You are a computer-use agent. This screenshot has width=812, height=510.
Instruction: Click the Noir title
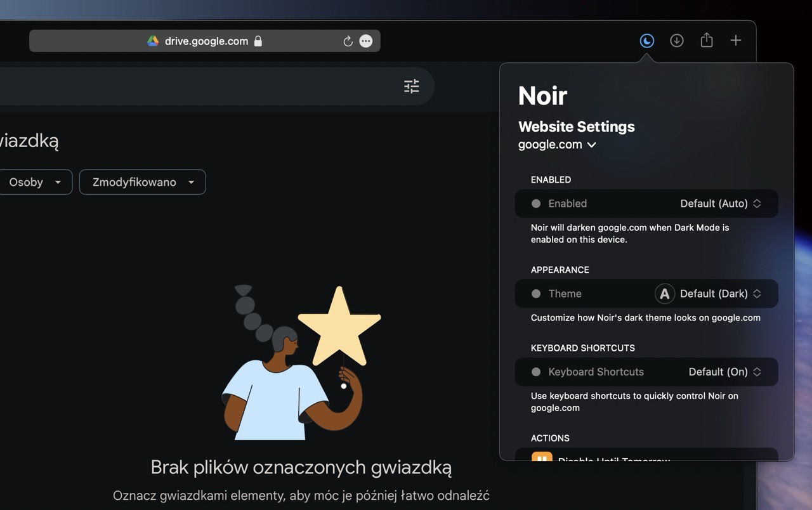coord(542,96)
